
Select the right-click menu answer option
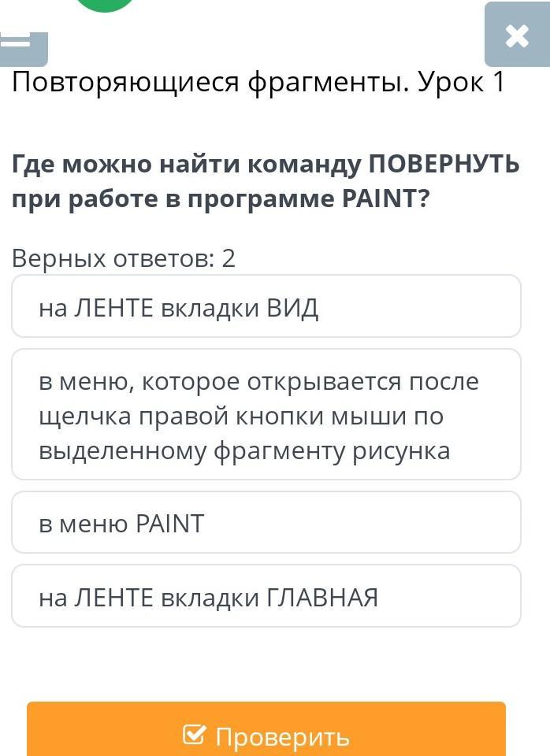tap(266, 414)
